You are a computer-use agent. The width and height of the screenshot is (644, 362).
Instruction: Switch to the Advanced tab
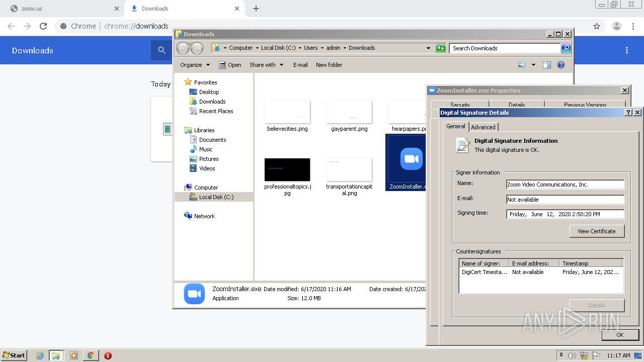tap(483, 127)
